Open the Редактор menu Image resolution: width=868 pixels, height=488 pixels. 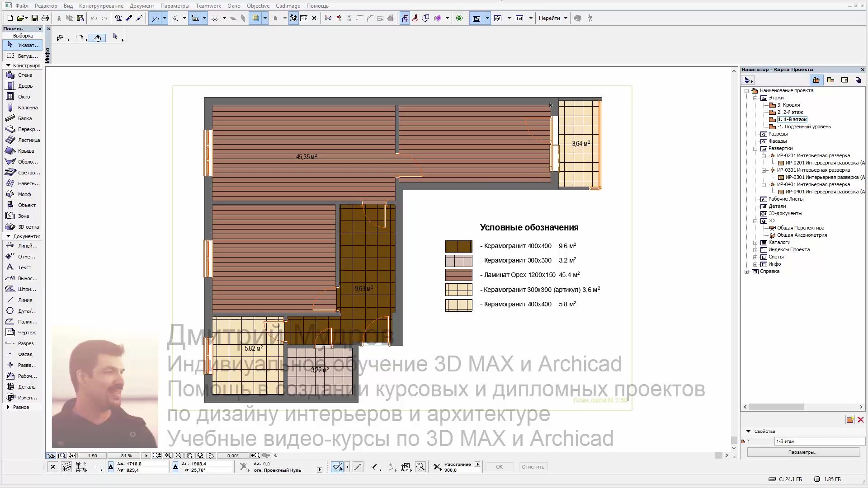[x=46, y=6]
